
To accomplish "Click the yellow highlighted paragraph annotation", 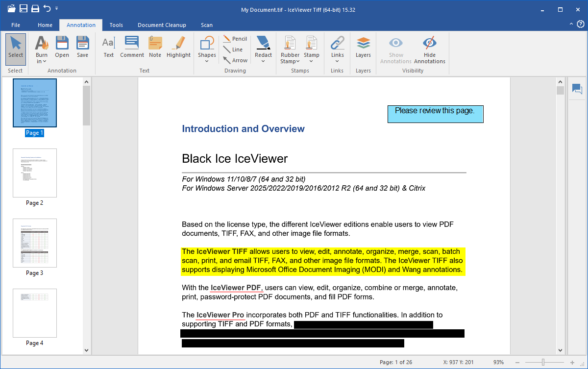I will (x=322, y=261).
